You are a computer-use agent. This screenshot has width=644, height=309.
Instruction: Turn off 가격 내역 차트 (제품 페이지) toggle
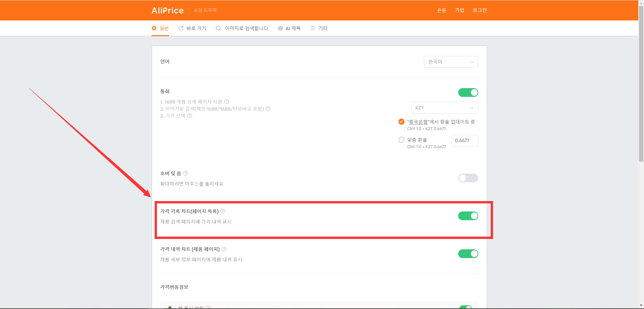468,254
